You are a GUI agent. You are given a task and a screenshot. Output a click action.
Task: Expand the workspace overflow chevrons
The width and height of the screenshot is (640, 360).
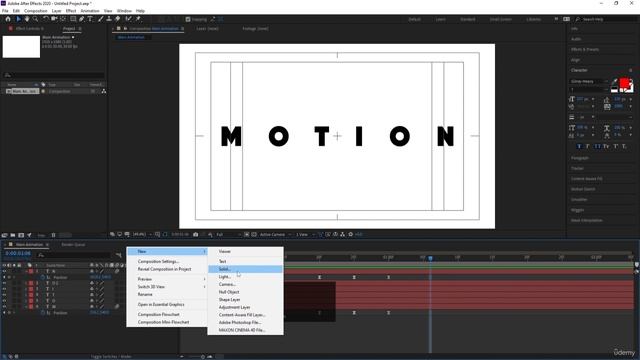(556, 19)
